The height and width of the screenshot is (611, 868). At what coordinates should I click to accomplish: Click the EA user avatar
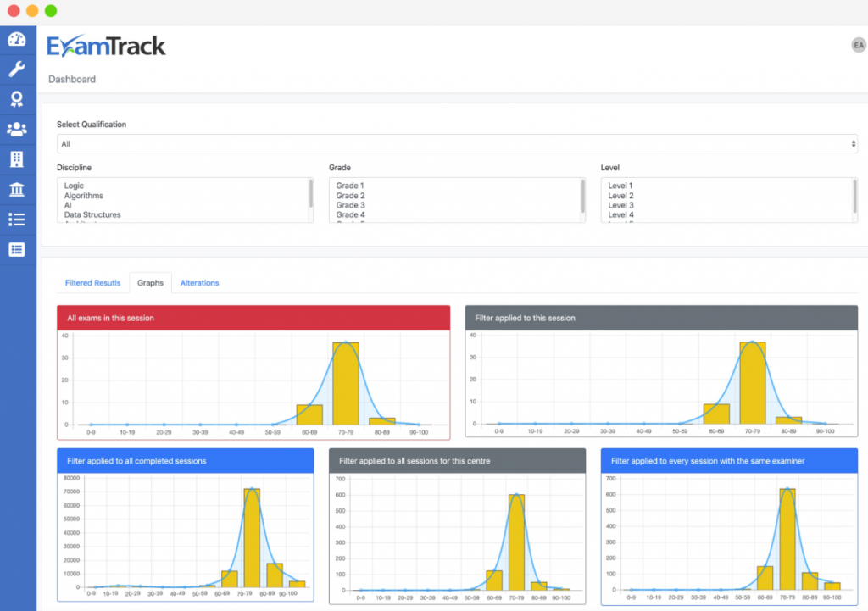pyautogui.click(x=859, y=46)
